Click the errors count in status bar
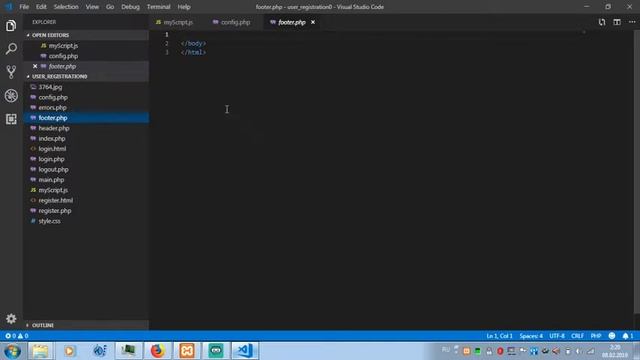The height and width of the screenshot is (360, 640). point(11,336)
